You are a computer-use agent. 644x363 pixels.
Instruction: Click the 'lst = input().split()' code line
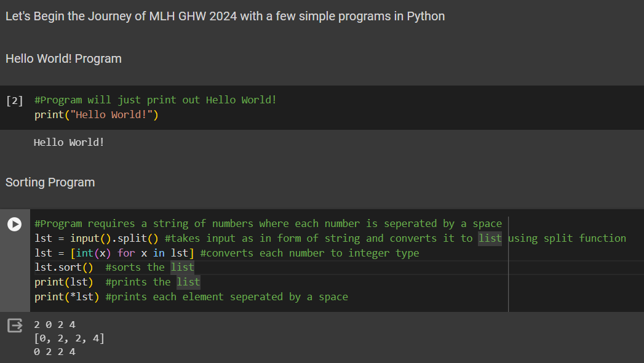click(97, 238)
